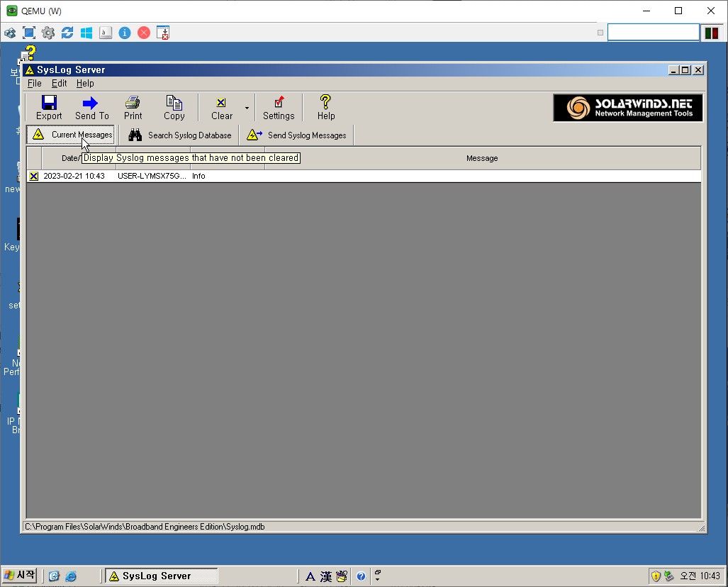Select the 2023-02-21 10:43 date cell

click(x=74, y=176)
